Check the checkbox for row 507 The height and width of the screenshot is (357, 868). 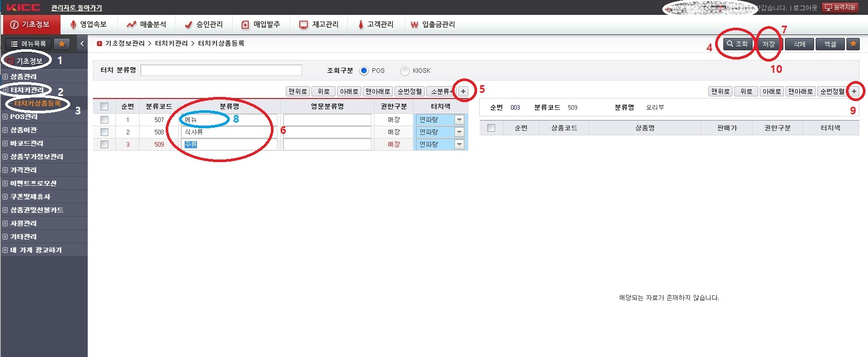pyautogui.click(x=105, y=120)
